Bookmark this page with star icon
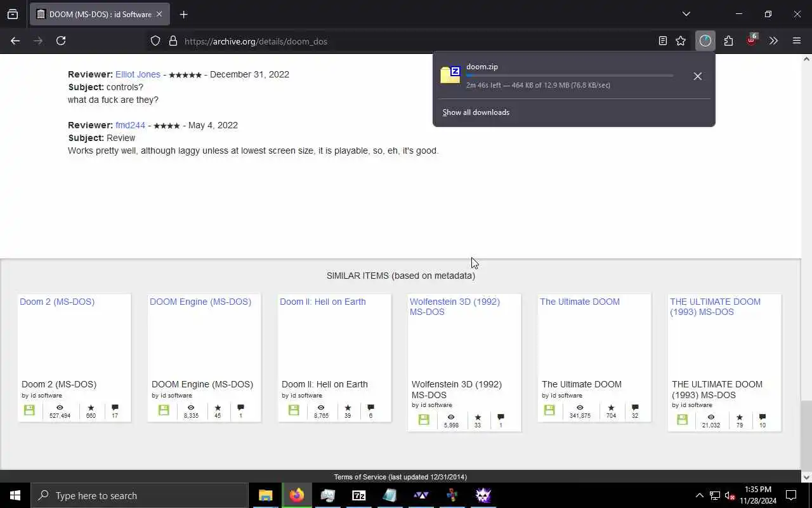The height and width of the screenshot is (508, 812). [x=681, y=41]
